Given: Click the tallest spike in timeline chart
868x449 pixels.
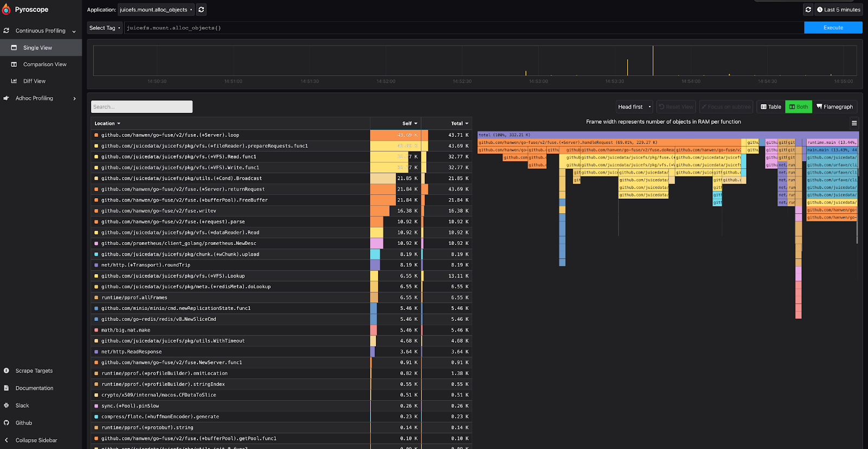Looking at the screenshot, I should pyautogui.click(x=653, y=60).
